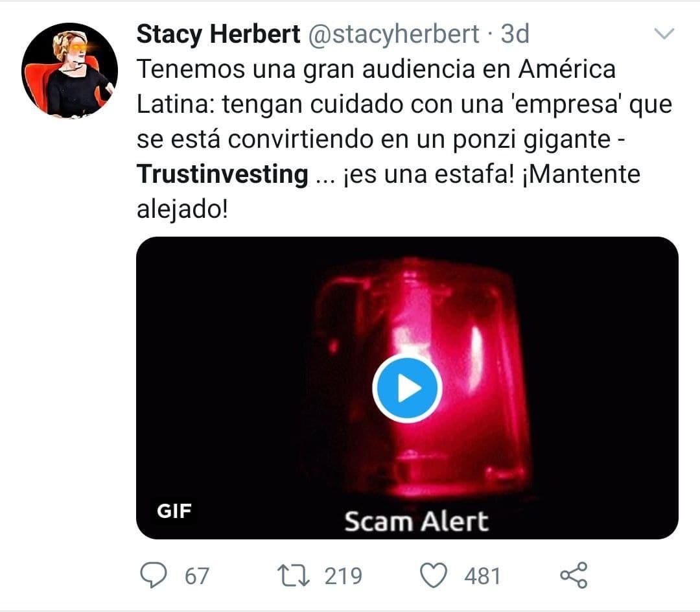Click the GIF badge label
Screen dimensions: 700x612
[x=174, y=511]
